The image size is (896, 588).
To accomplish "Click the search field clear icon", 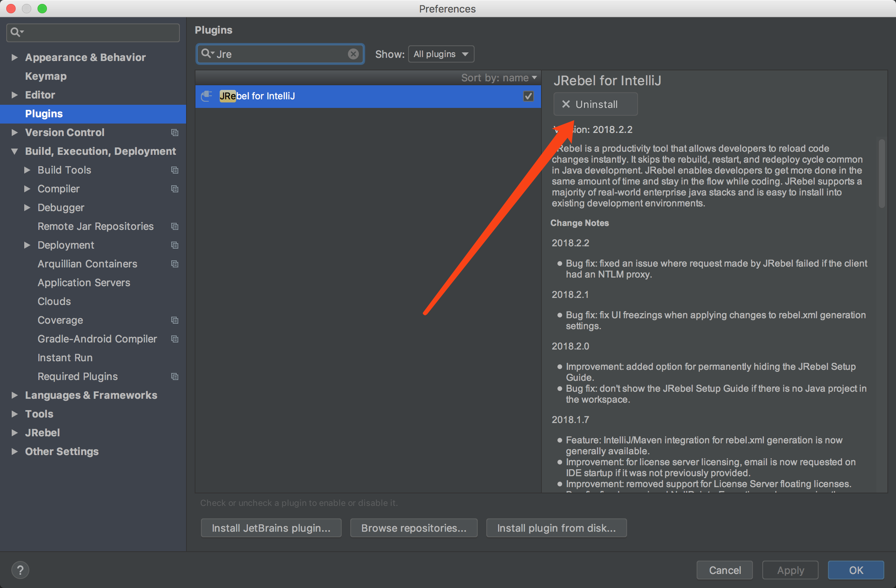I will [353, 54].
